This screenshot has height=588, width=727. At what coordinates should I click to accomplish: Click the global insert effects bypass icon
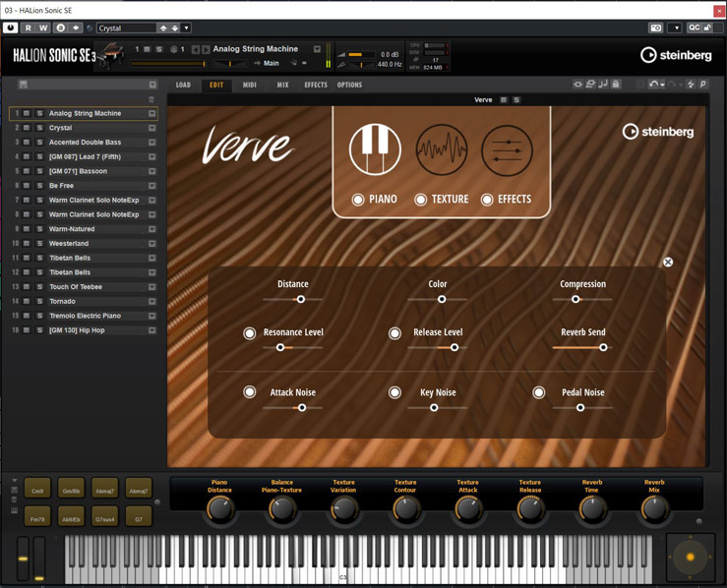coord(577,85)
